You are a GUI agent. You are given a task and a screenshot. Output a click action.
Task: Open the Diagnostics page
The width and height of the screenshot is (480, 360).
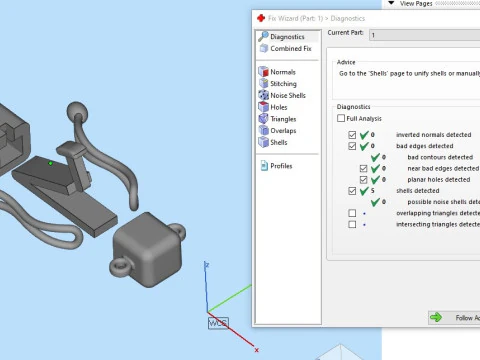287,37
